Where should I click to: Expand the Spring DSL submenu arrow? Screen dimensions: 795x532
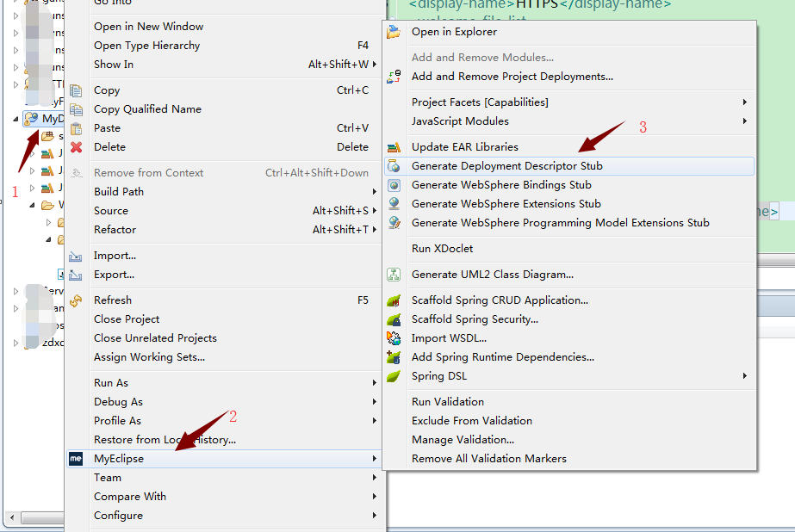[x=745, y=376]
